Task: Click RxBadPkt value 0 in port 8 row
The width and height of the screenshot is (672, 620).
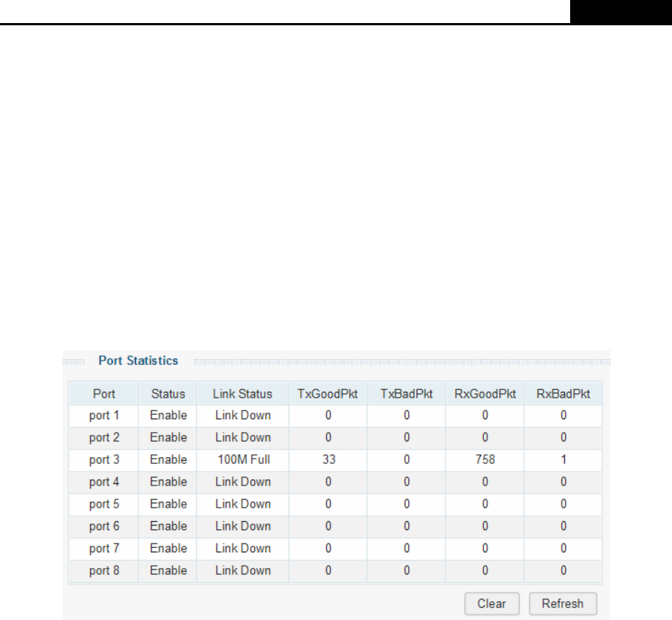Action: (x=563, y=571)
